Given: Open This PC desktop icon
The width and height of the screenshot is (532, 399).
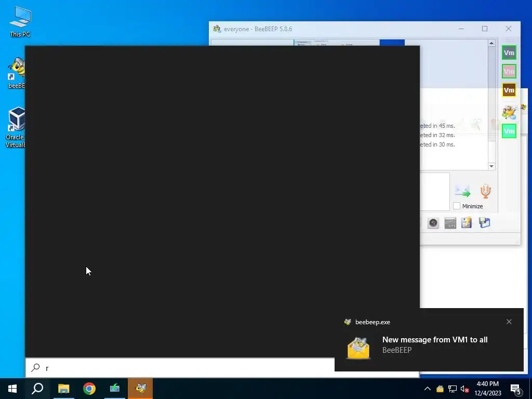Looking at the screenshot, I should (20, 21).
